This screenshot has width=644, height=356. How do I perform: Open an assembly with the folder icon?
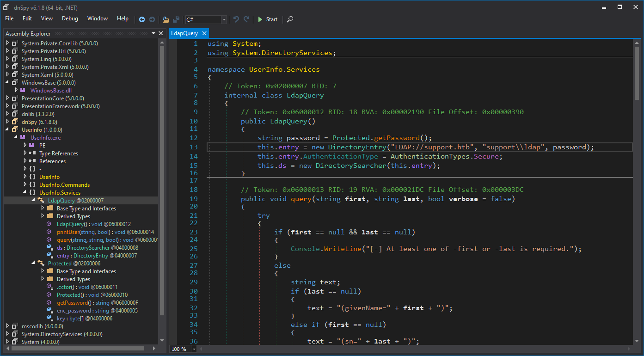tap(166, 19)
